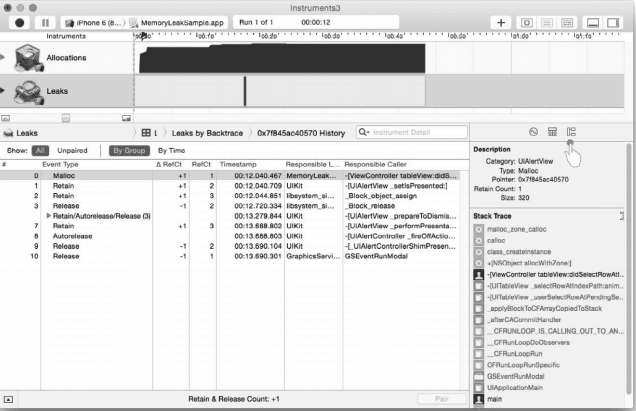Show All events filter
Image resolution: width=636 pixels, height=411 pixels.
(x=41, y=149)
